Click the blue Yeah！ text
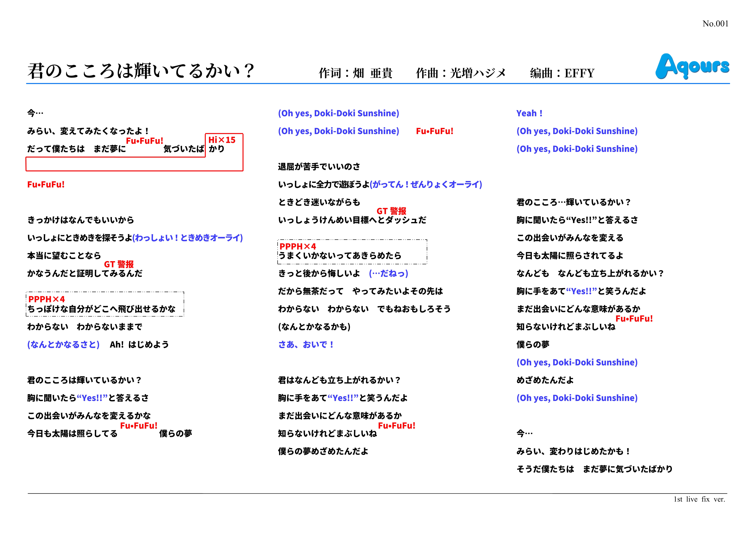 coord(529,113)
